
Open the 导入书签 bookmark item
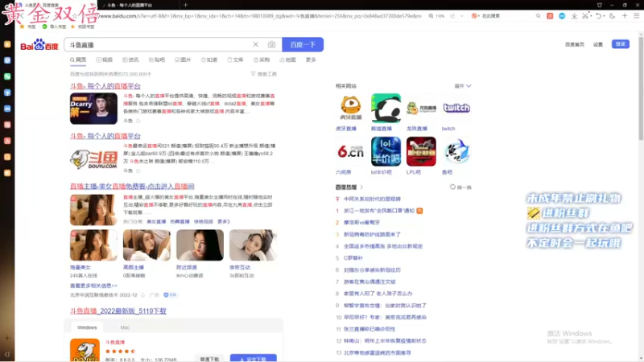coord(54,27)
